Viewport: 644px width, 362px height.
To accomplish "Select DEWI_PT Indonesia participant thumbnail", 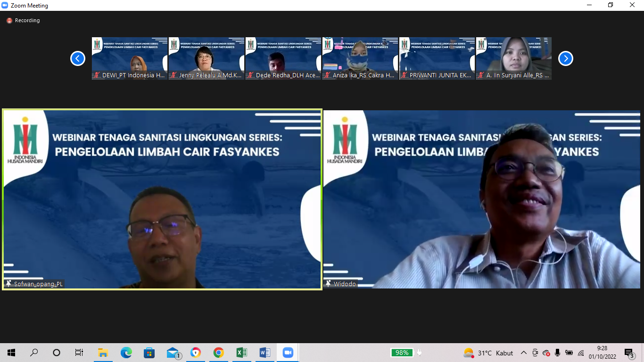I will click(x=130, y=58).
